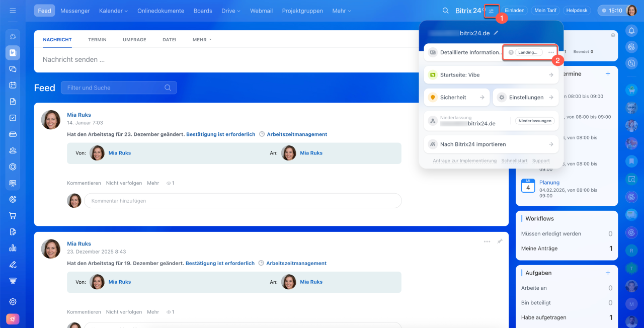Click the Einladen button
The height and width of the screenshot is (328, 644).
[514, 11]
